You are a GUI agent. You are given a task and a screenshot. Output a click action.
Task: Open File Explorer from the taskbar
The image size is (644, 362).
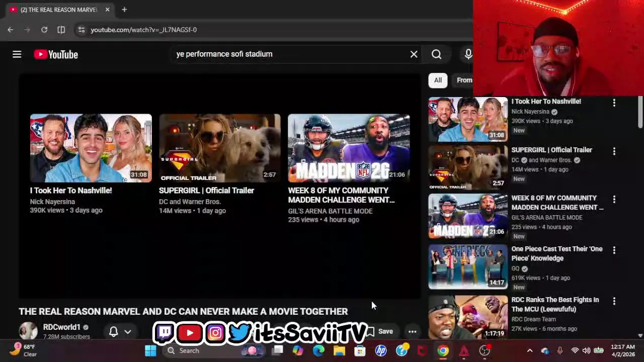(339, 350)
